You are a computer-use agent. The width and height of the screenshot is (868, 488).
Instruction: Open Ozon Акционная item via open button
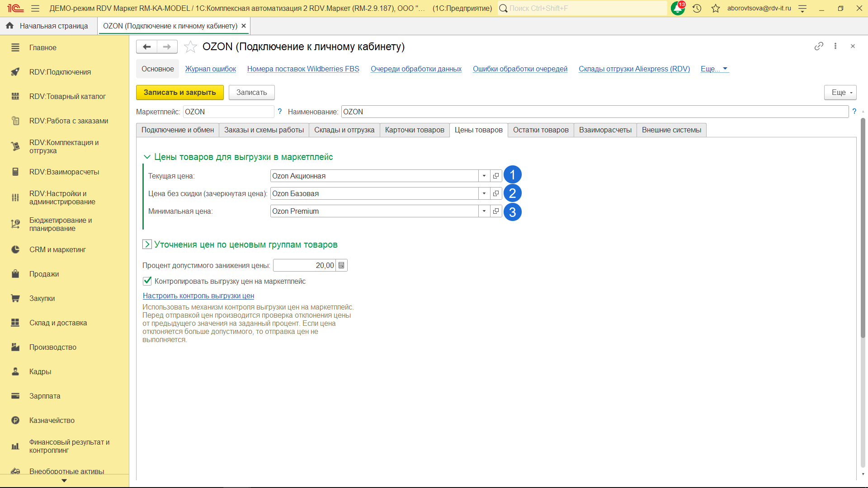pyautogui.click(x=496, y=176)
